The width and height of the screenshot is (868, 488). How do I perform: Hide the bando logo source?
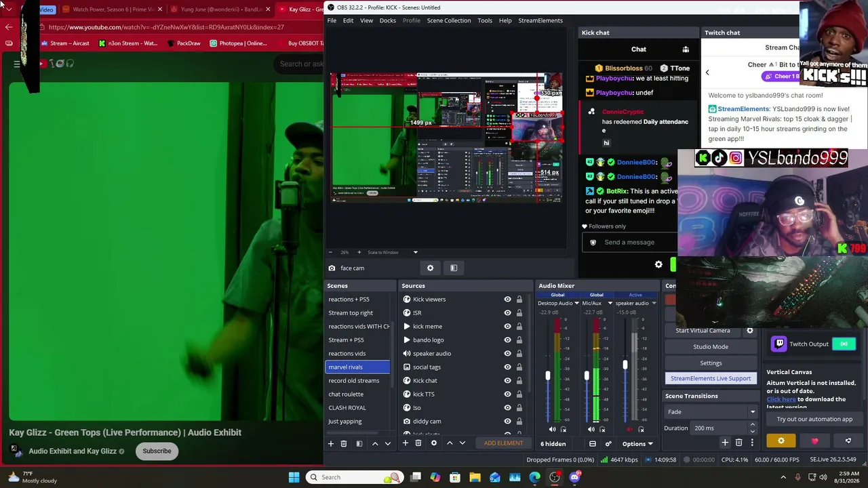click(507, 340)
